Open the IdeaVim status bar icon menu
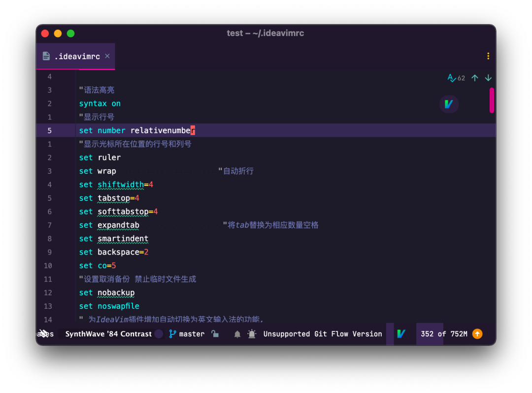Image resolution: width=532 pixels, height=393 pixels. click(401, 334)
